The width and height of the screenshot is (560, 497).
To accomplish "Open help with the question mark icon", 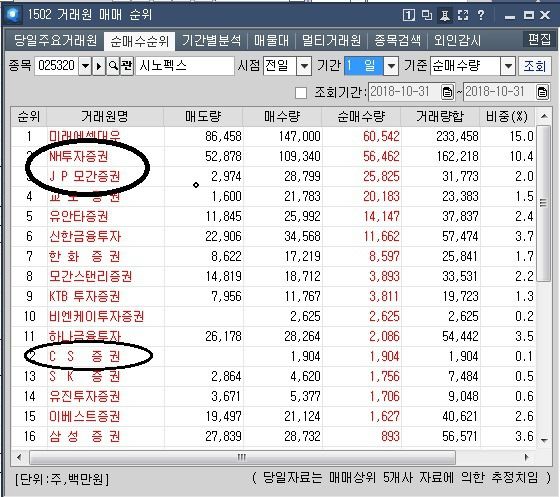I will point(481,15).
